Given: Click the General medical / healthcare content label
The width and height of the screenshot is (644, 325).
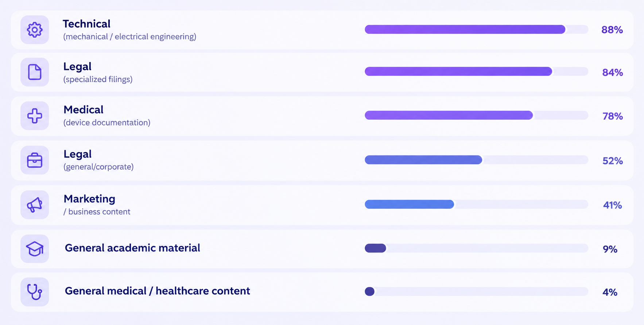Looking at the screenshot, I should click(x=157, y=291).
